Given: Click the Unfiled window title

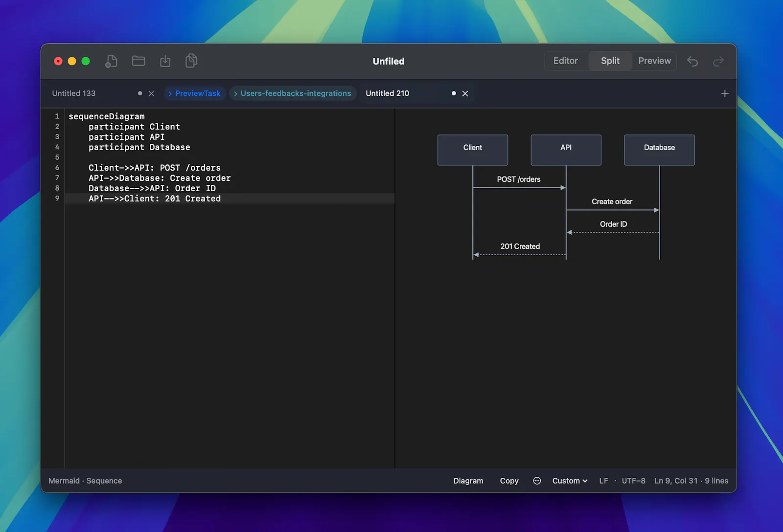Looking at the screenshot, I should [389, 61].
